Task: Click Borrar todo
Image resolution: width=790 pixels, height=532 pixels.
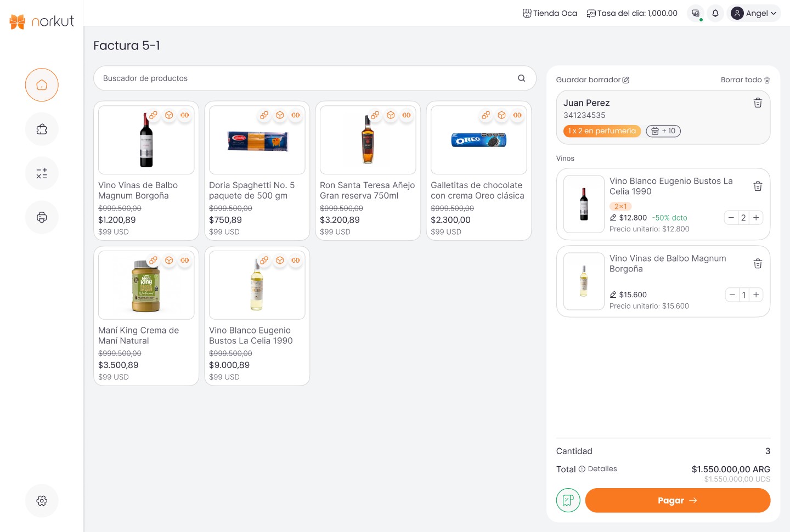Action: tap(746, 80)
